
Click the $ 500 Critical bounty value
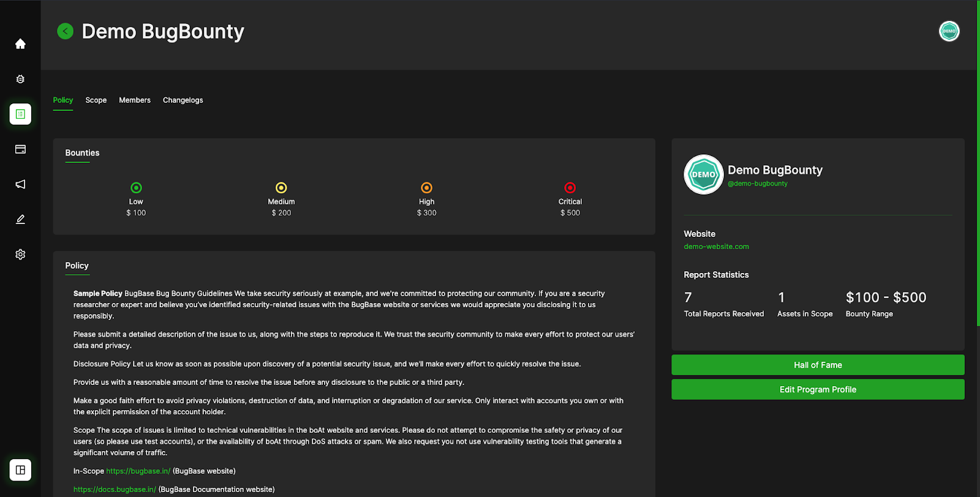pos(570,213)
